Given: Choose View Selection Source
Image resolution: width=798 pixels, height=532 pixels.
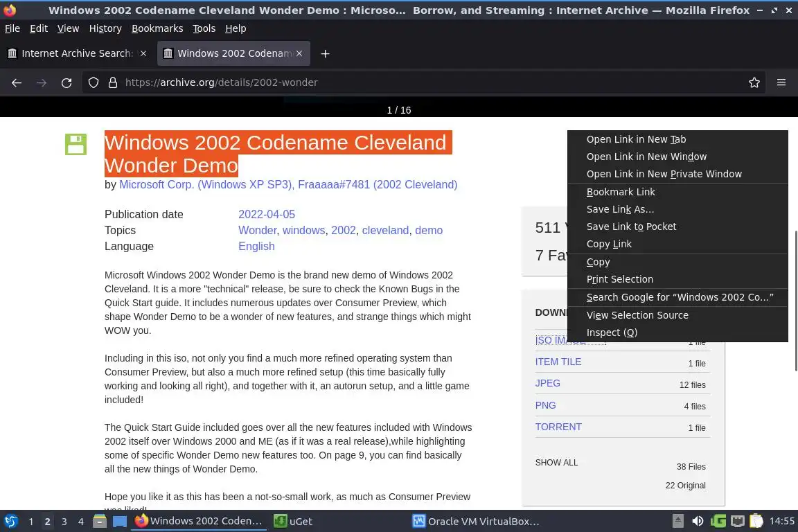Looking at the screenshot, I should pos(677,315).
